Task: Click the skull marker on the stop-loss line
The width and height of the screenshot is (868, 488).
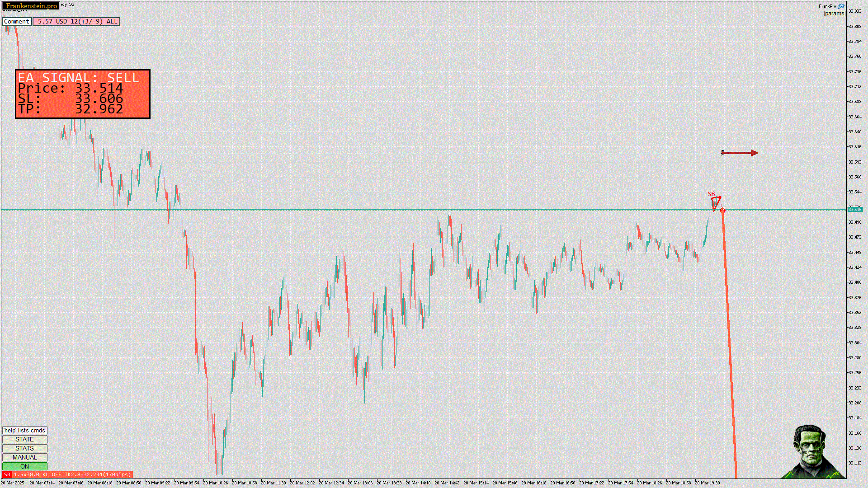Action: click(722, 153)
